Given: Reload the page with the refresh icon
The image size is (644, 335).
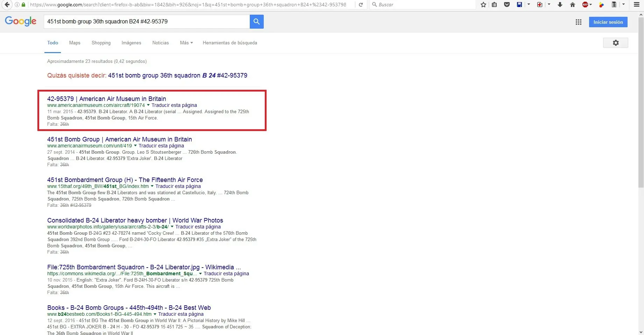Looking at the screenshot, I should click(361, 5).
